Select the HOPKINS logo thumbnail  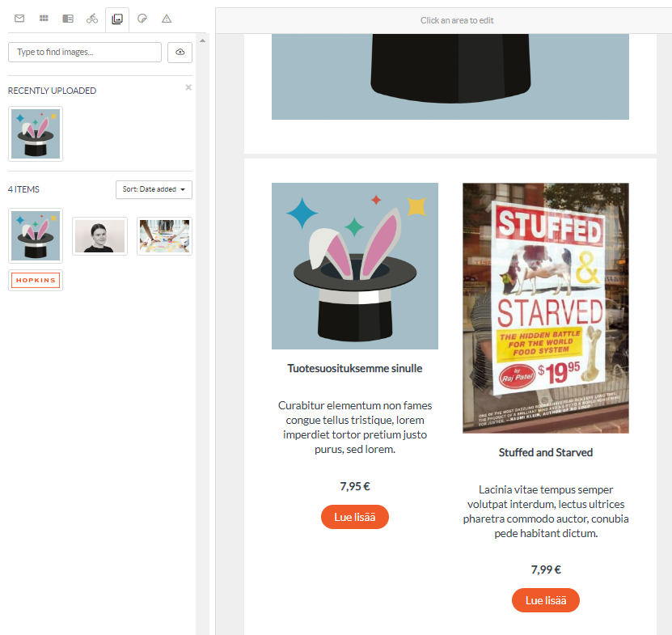(36, 281)
